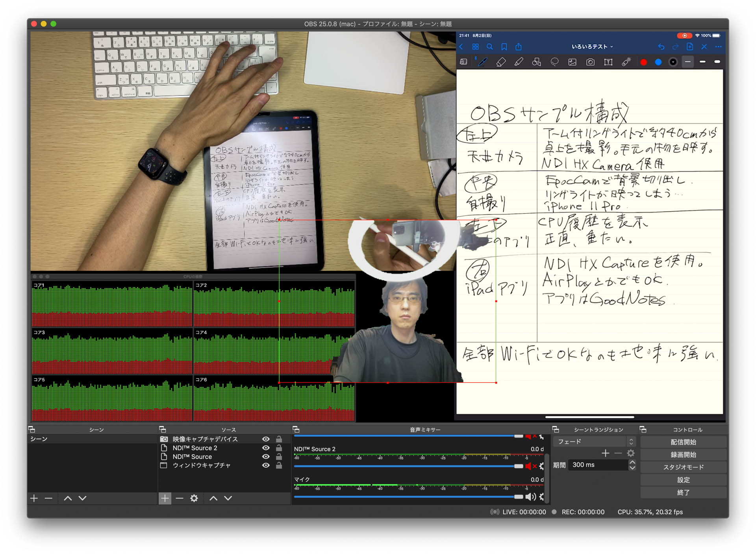Tap the laser pointer tool in GoodNotes
Viewport: 756px width, 554px height.
tap(626, 62)
